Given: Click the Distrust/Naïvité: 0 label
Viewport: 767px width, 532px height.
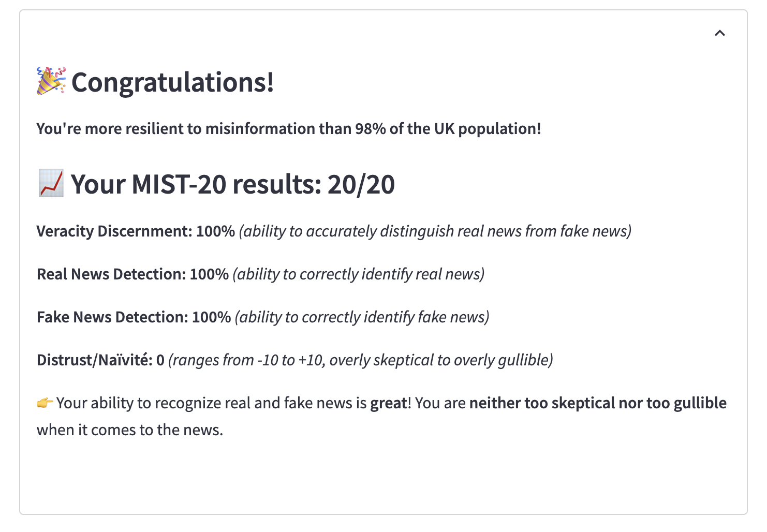Looking at the screenshot, I should pos(100,360).
